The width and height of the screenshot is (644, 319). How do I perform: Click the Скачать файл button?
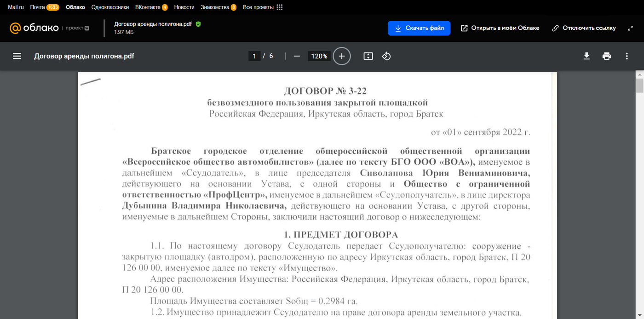pyautogui.click(x=419, y=28)
